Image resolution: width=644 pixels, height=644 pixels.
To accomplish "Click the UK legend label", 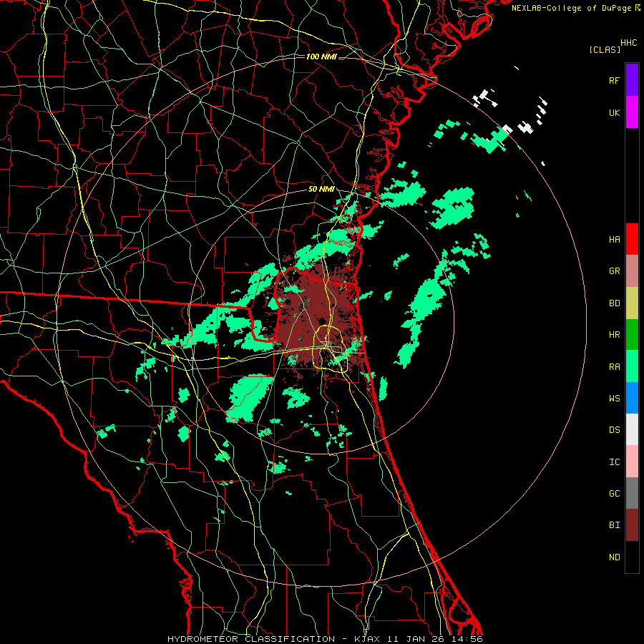I will pos(614,112).
